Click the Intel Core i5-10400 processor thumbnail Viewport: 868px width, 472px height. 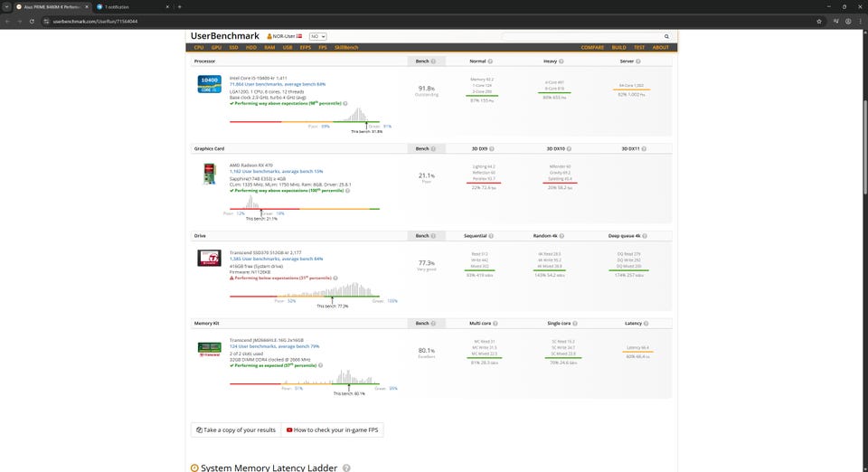(x=209, y=84)
